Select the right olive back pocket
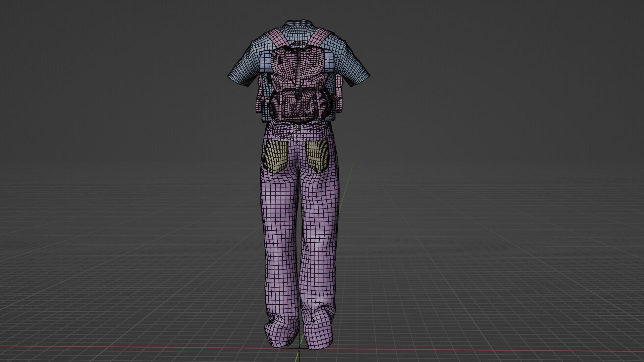The width and height of the screenshot is (644, 362). (x=317, y=156)
